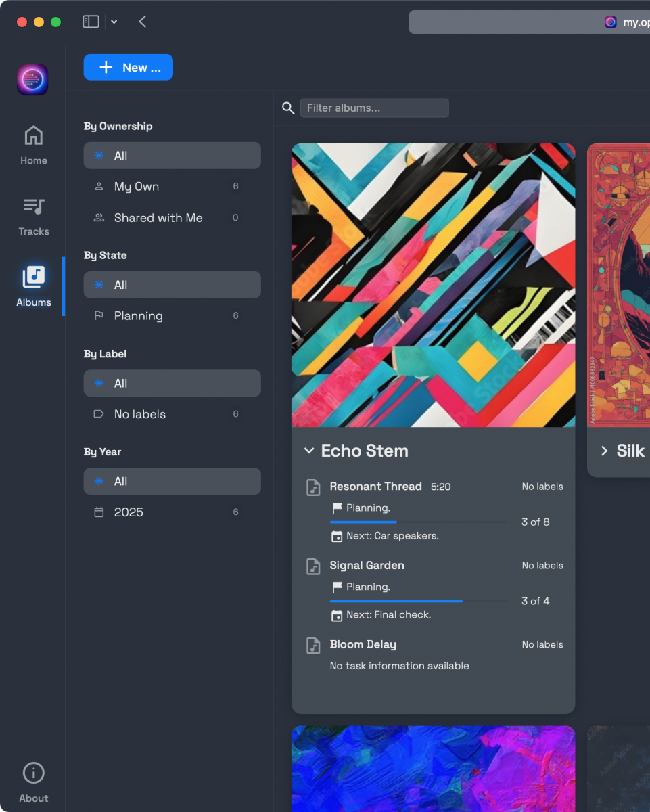Collapse the Echo Stem album
This screenshot has width=650, height=812.
[x=309, y=451]
